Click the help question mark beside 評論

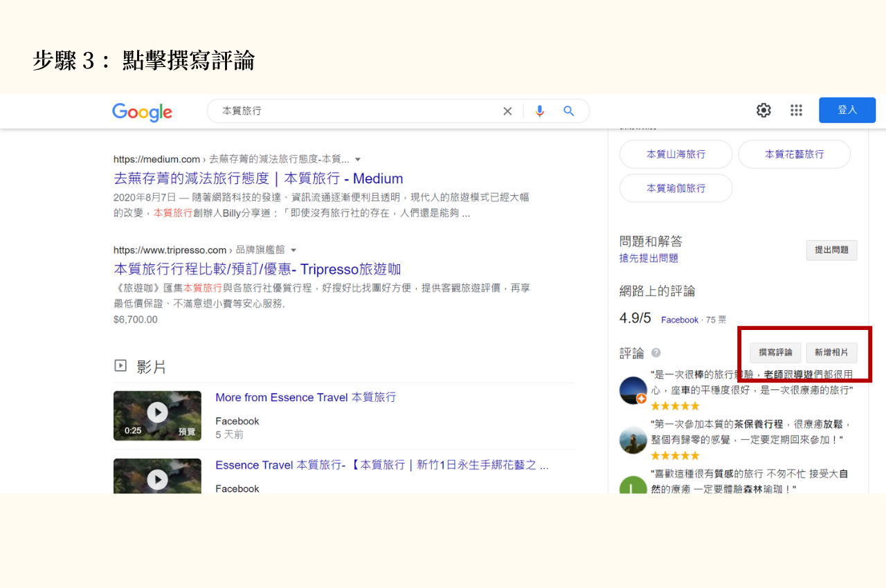[656, 353]
